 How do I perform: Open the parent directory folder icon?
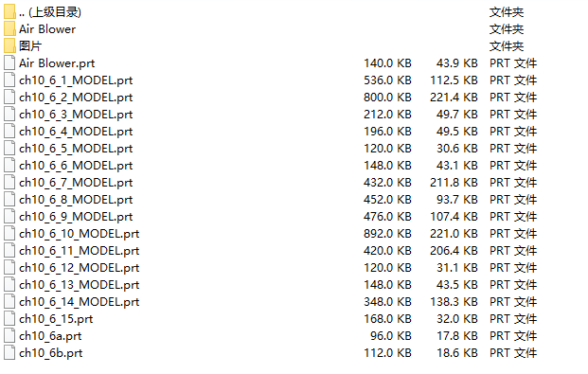click(9, 11)
